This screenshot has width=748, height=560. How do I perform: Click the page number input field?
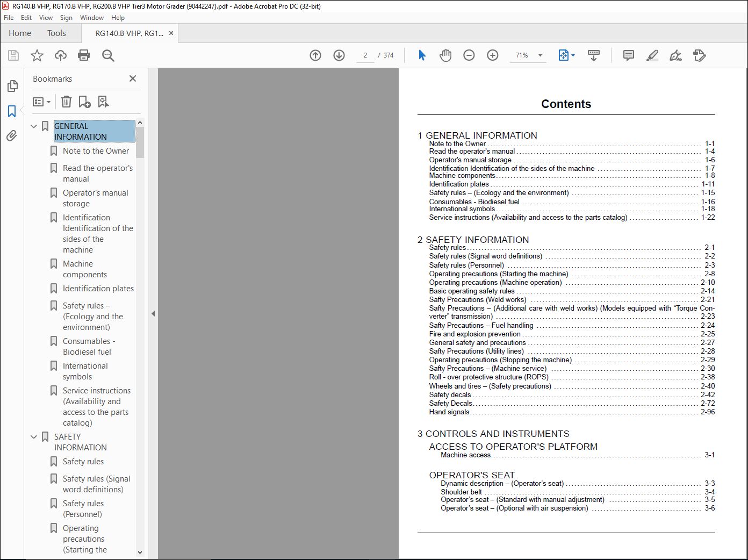click(x=365, y=55)
